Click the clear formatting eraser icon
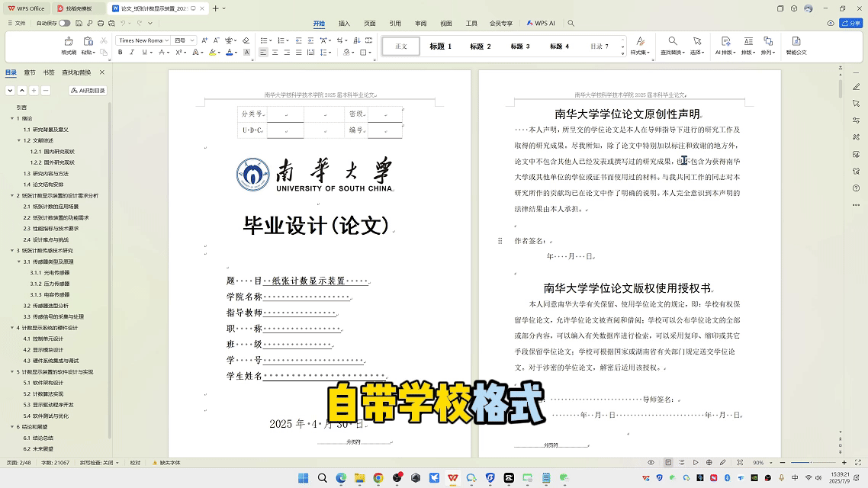Viewport: 868px width, 488px height. pos(245,40)
